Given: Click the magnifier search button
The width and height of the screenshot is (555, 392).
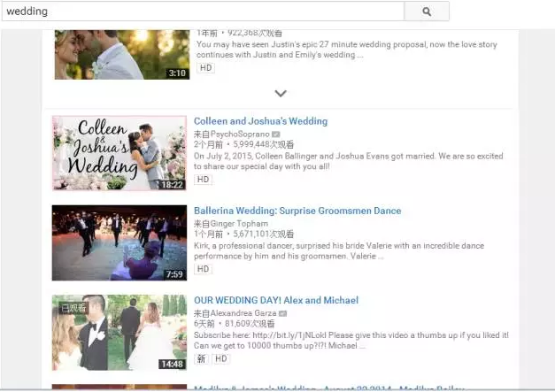Looking at the screenshot, I should (427, 12).
